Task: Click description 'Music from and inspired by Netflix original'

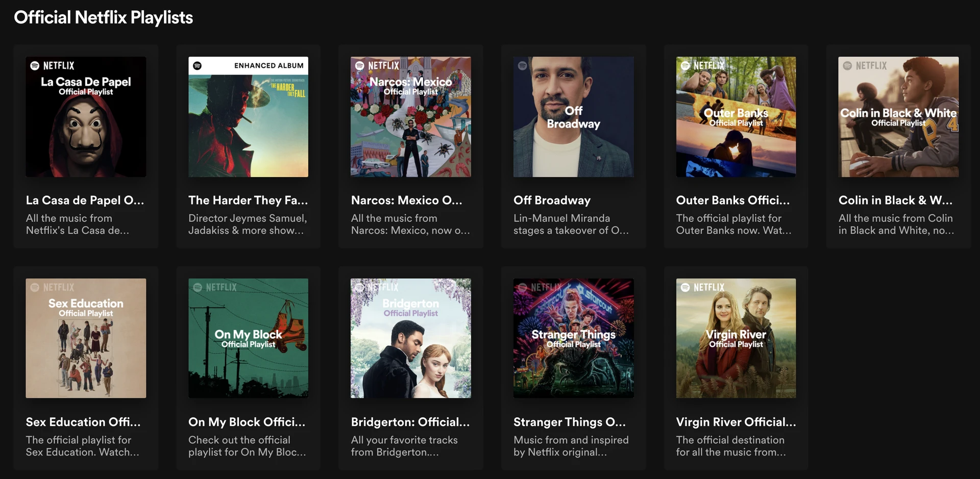Action: [x=571, y=446]
